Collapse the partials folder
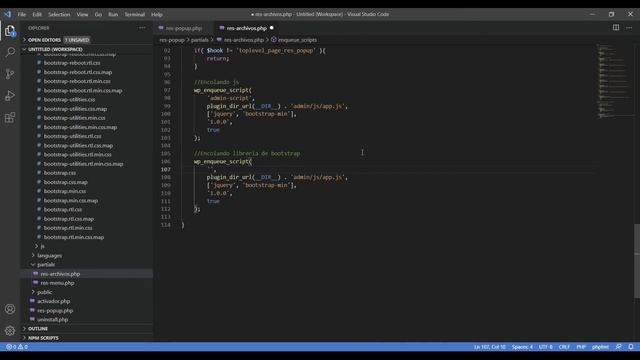 click(x=46, y=264)
